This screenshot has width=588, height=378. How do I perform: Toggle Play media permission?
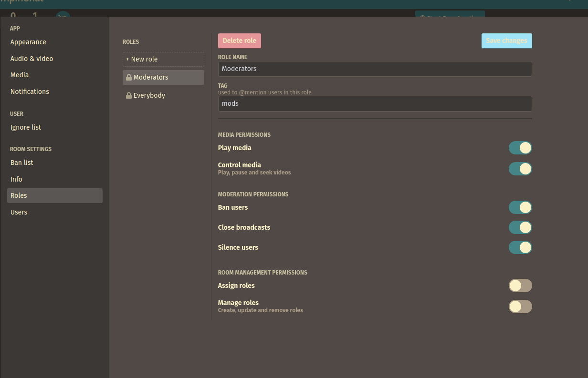tap(520, 148)
